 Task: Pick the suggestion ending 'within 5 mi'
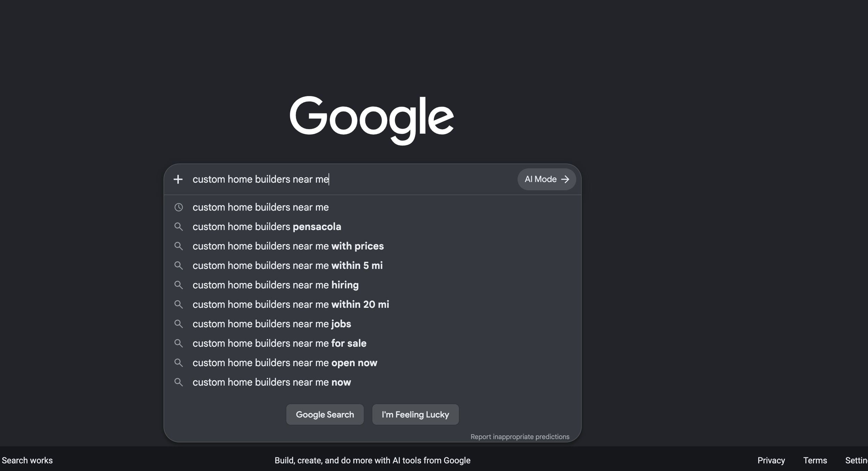(373, 266)
